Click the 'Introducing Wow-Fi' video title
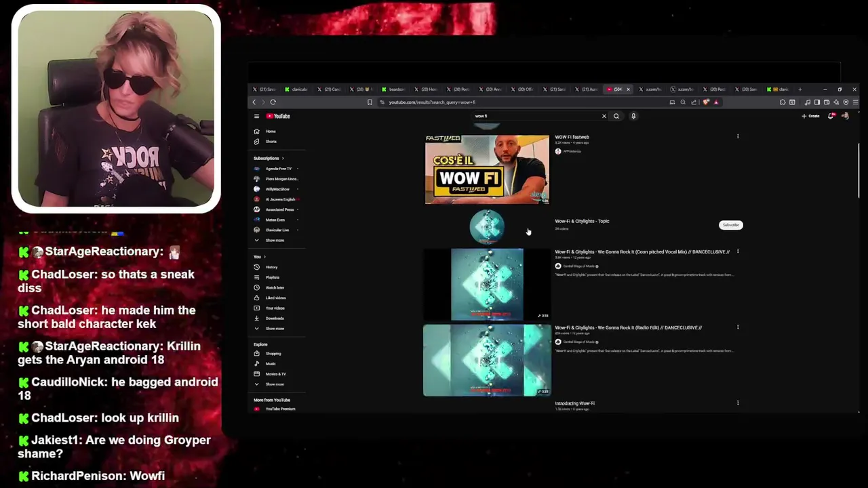Viewport: 868px width, 488px height. point(574,403)
